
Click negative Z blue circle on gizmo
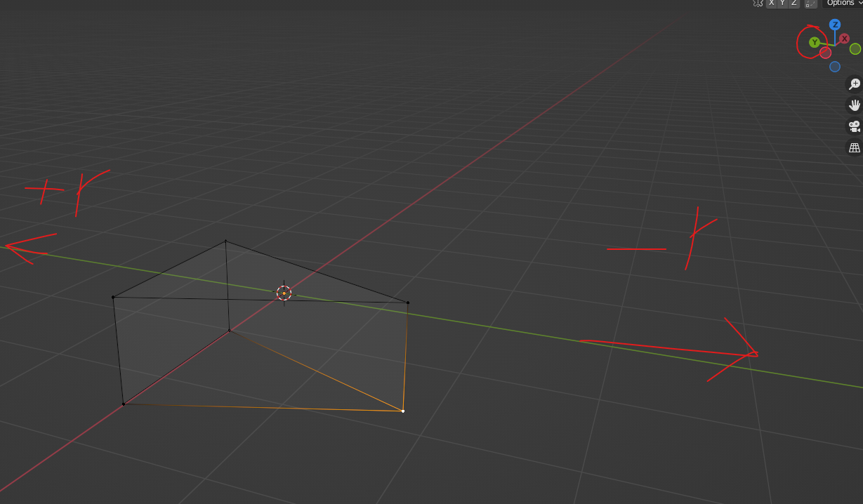pyautogui.click(x=835, y=67)
